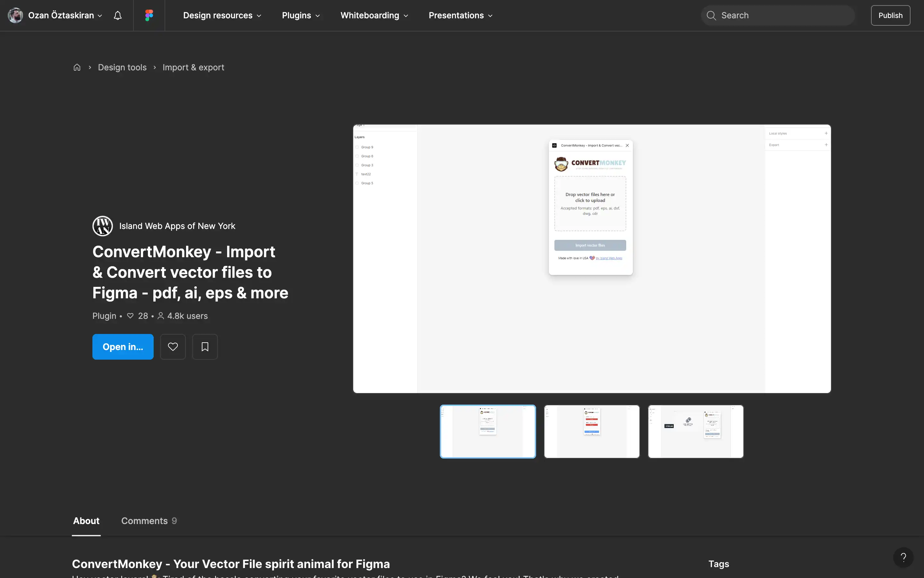The image size is (924, 578).
Task: Select the first preview thumbnail
Action: [x=488, y=432]
